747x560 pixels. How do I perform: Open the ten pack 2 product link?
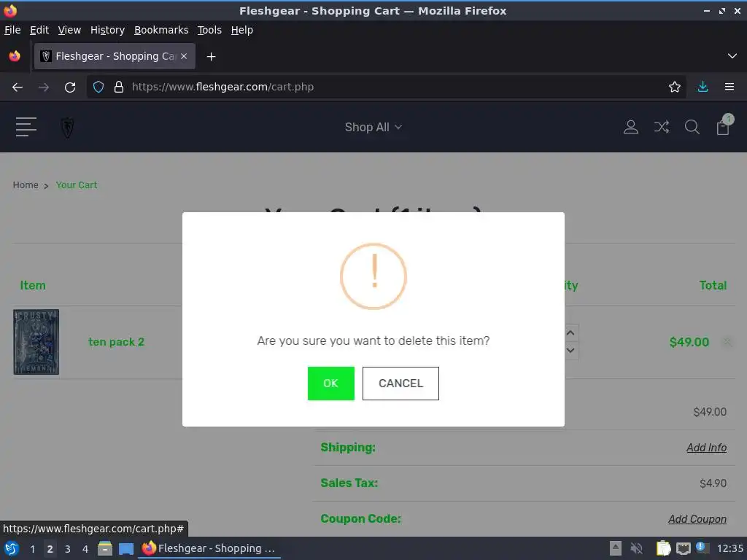116,342
